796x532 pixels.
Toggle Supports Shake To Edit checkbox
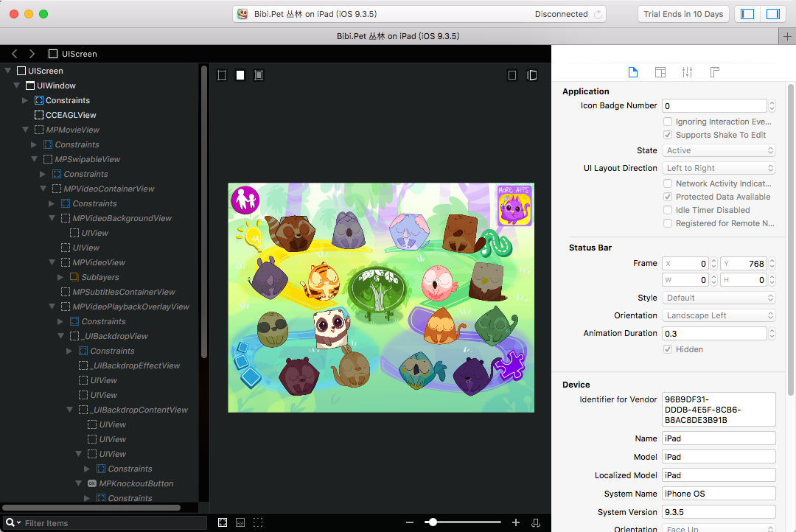(668, 135)
